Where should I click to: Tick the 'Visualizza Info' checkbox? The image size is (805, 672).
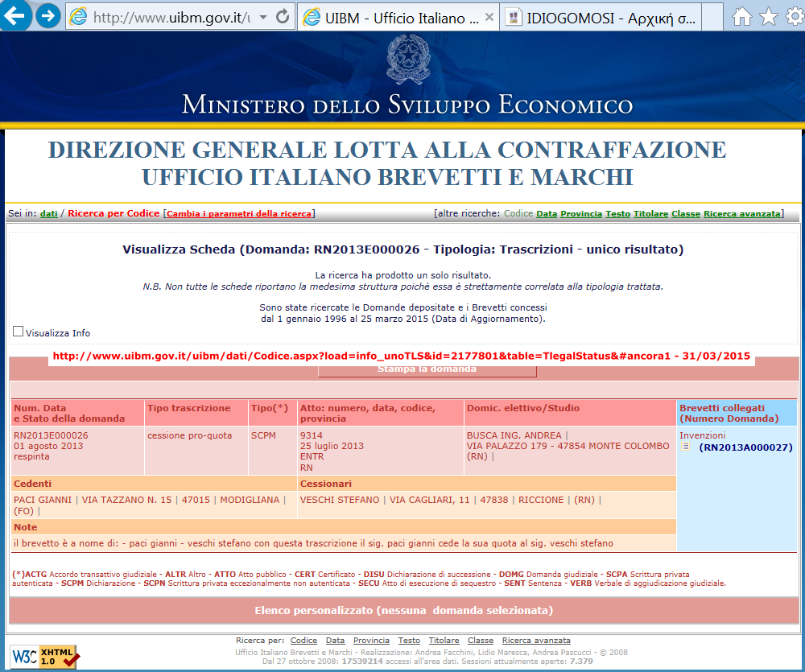click(x=18, y=332)
